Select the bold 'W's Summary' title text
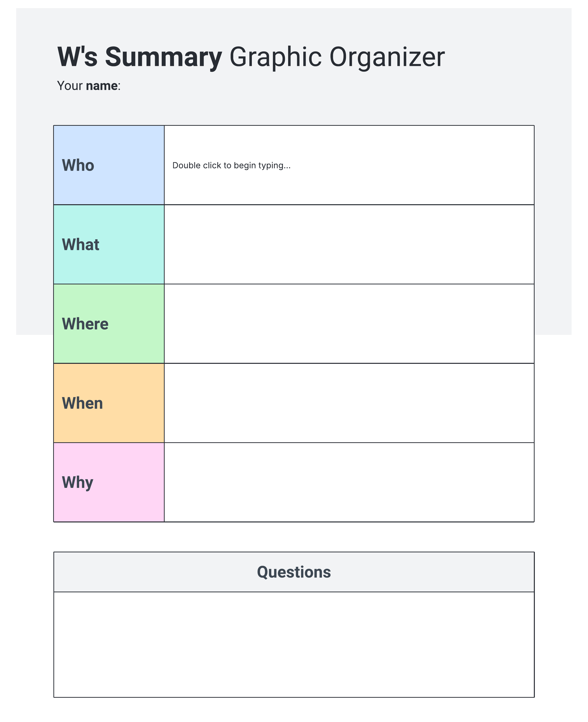This screenshot has width=588, height=722. click(140, 57)
